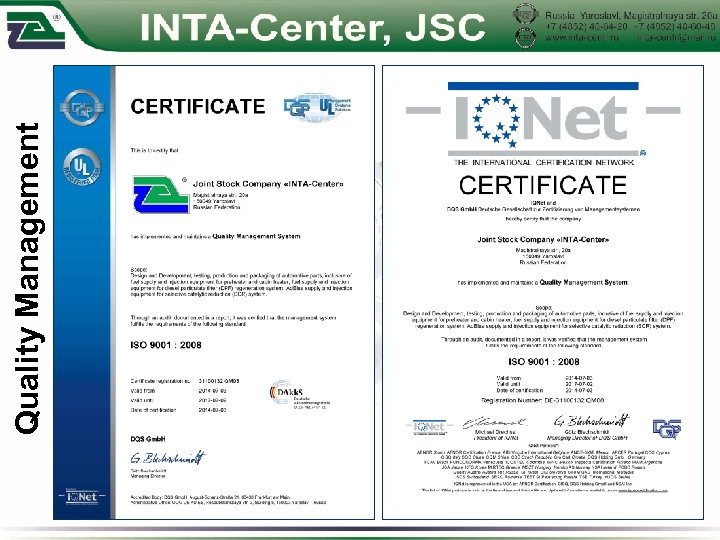
Task: Click the DQS seal on the blue certificate strip
Action: point(82,108)
